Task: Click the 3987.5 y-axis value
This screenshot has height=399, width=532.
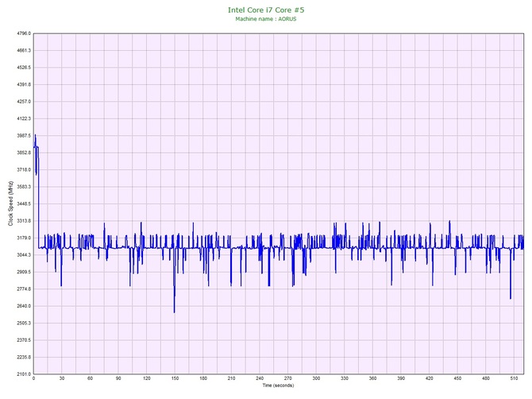Action: [x=24, y=136]
